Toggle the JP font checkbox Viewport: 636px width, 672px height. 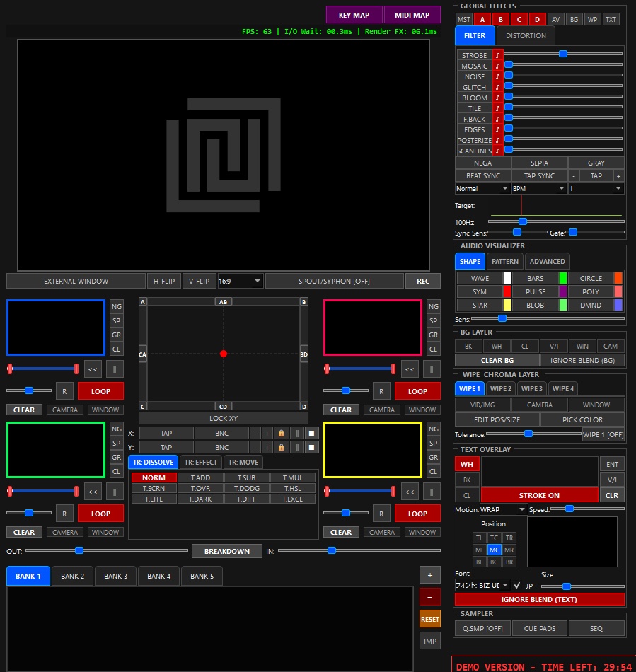coord(517,586)
